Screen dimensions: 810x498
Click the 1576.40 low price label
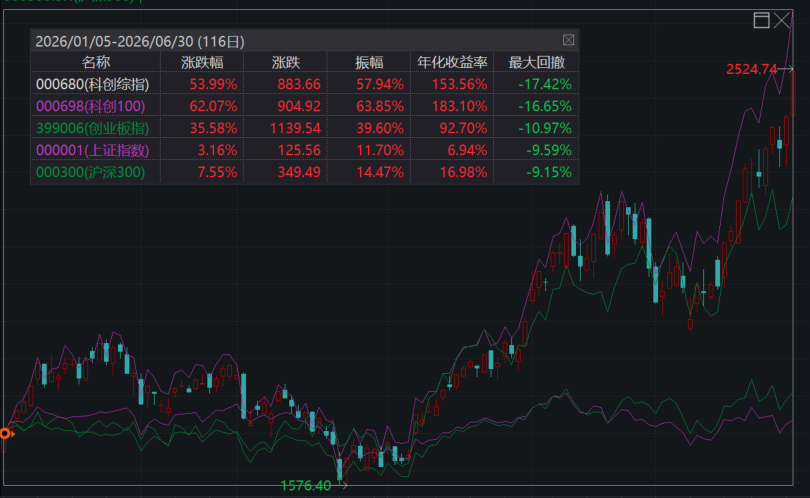[305, 485]
